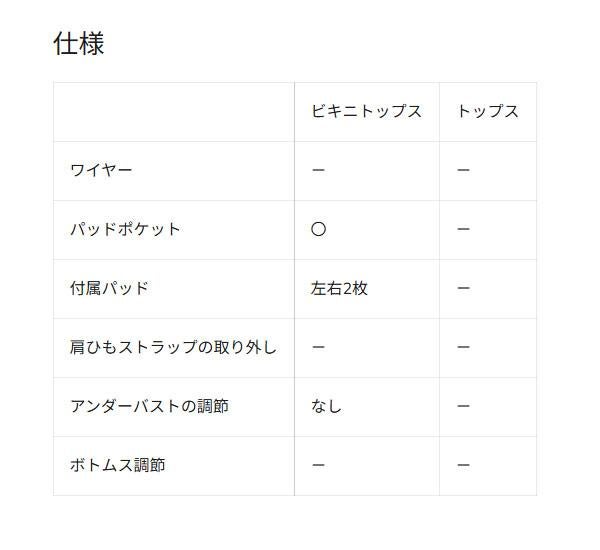Click トップス dash in アンダーバストの調節 row

pos(463,406)
